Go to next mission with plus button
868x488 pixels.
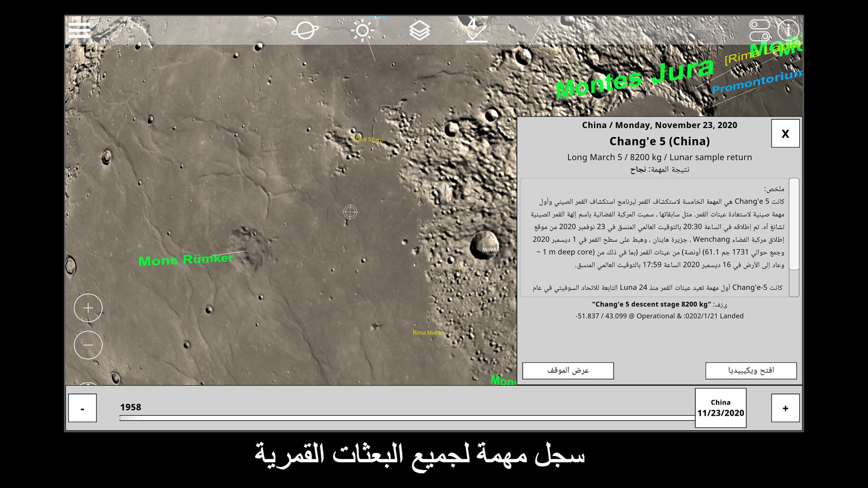pyautogui.click(x=785, y=408)
